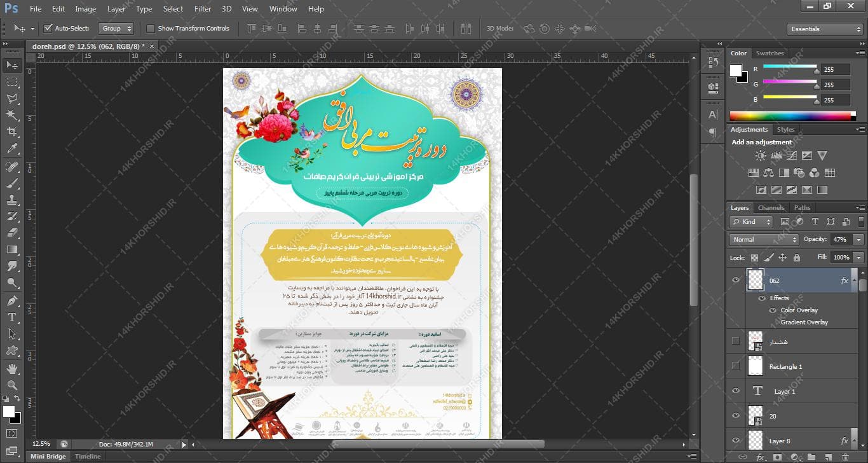868x463 pixels.
Task: Open the Timeline panel tab
Action: click(88, 457)
